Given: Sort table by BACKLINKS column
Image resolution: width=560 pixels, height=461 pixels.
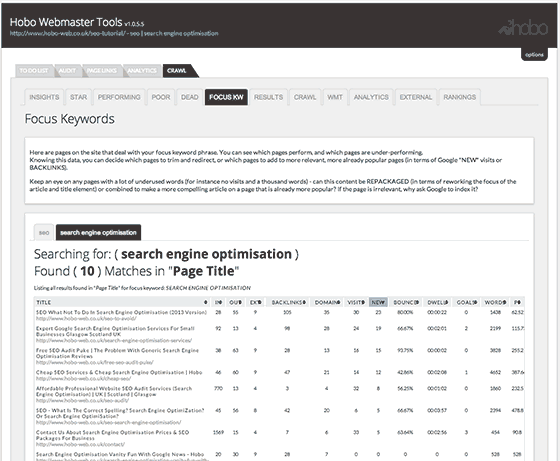Looking at the screenshot, I should (x=288, y=302).
